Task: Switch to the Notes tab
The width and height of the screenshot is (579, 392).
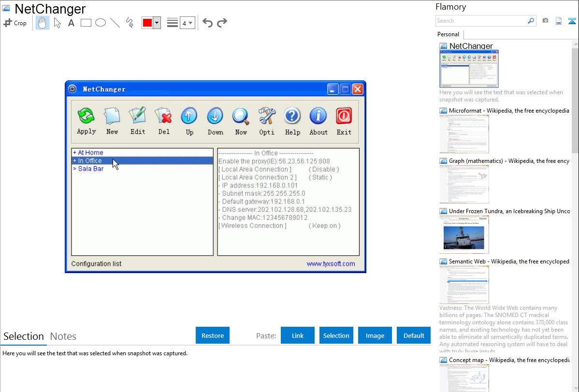Action: click(x=63, y=336)
